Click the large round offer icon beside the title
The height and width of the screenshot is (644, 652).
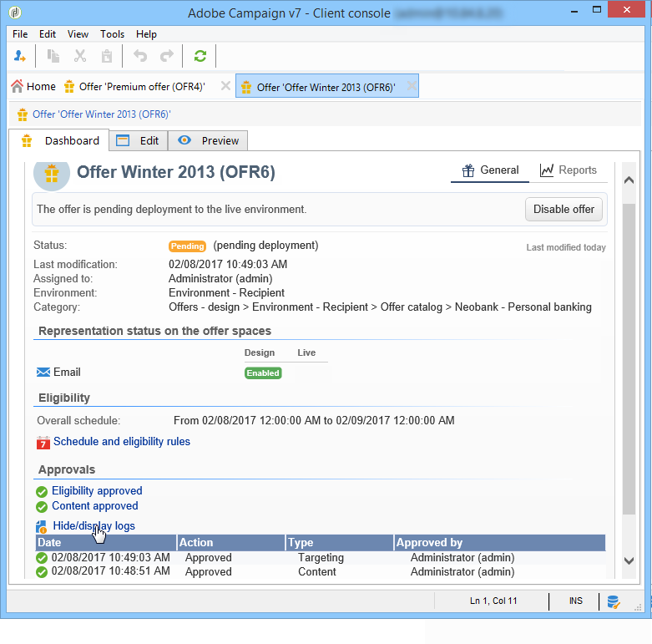tap(52, 174)
